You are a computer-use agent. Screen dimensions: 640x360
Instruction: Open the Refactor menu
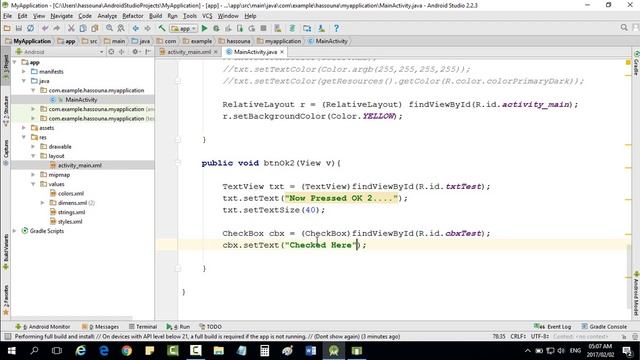click(133, 16)
